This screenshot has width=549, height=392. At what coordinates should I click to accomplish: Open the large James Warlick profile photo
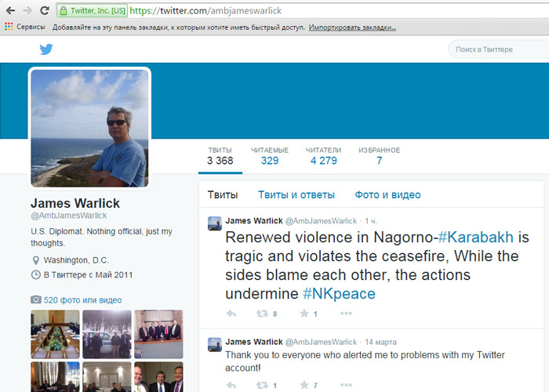point(89,128)
